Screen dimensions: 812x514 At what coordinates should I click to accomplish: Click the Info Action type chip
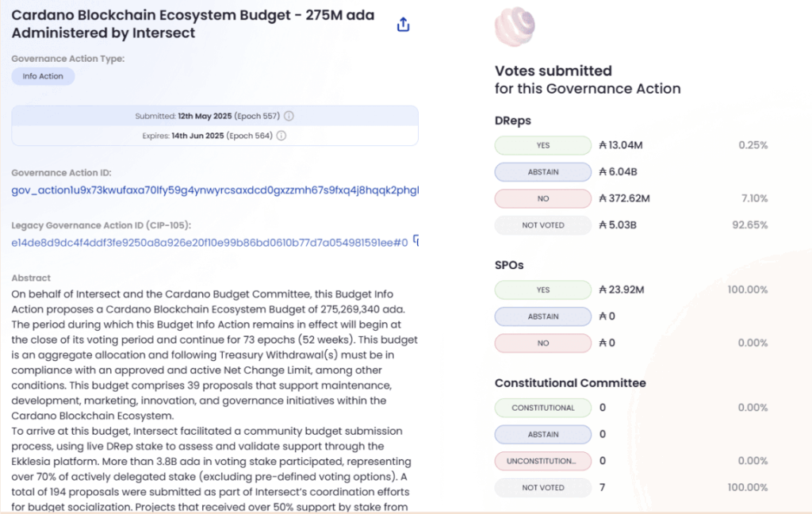click(x=43, y=76)
